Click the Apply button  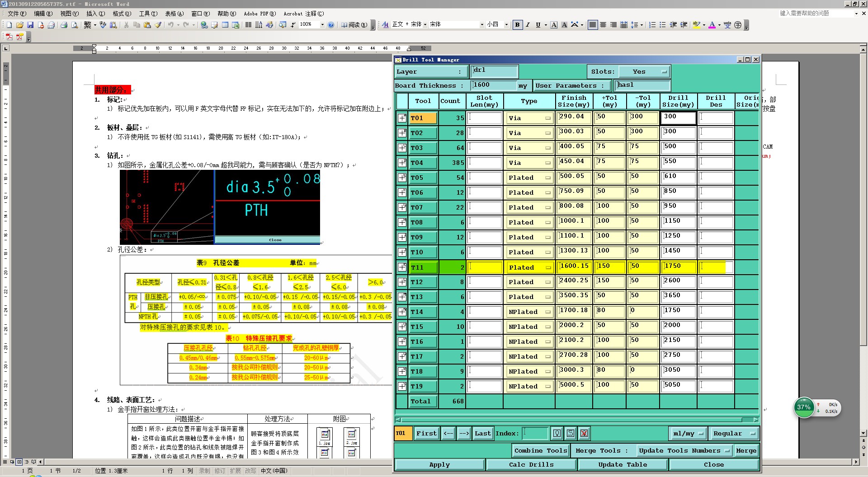pyautogui.click(x=439, y=465)
